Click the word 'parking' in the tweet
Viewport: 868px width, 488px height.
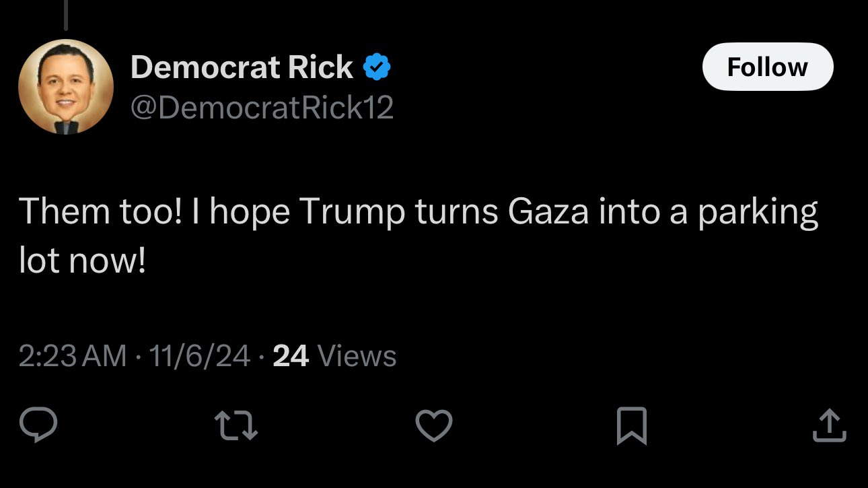[757, 212]
